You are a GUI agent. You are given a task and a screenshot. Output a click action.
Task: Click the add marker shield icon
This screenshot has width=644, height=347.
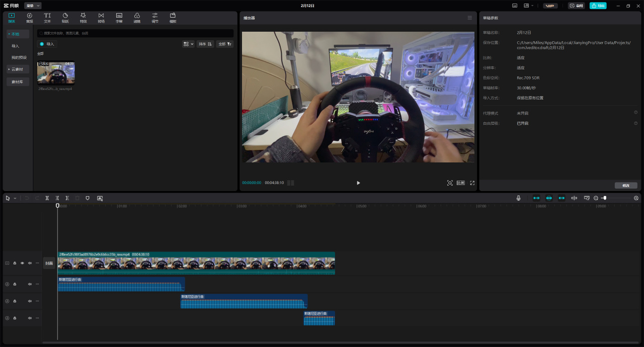(88, 198)
